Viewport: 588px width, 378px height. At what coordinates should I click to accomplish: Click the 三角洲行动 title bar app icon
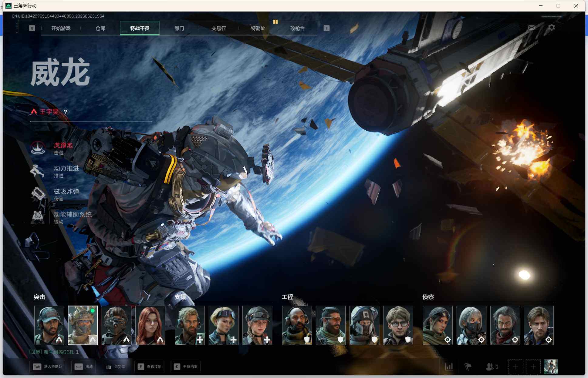pos(8,6)
